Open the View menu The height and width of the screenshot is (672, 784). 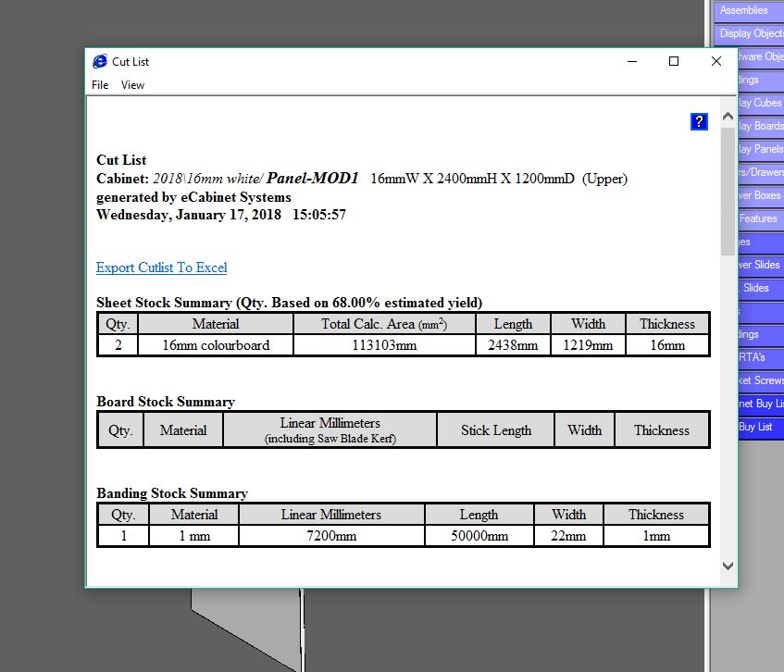132,85
